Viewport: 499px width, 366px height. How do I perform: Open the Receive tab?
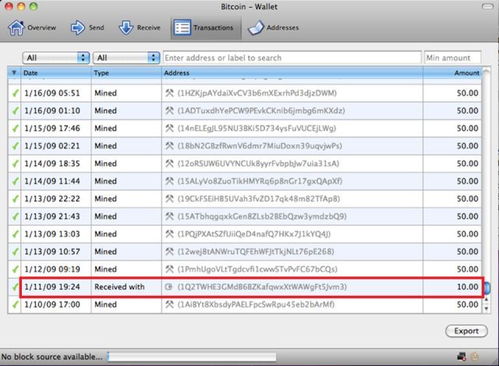[x=140, y=28]
